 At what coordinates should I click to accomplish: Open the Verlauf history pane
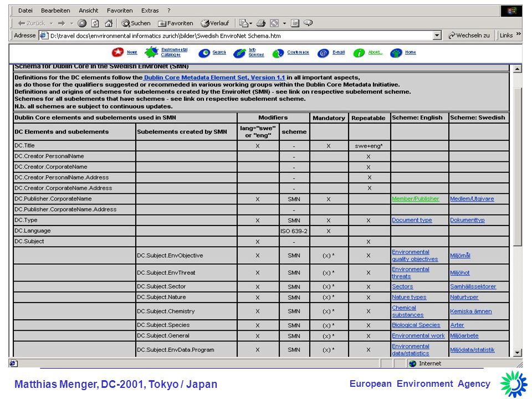pyautogui.click(x=215, y=23)
